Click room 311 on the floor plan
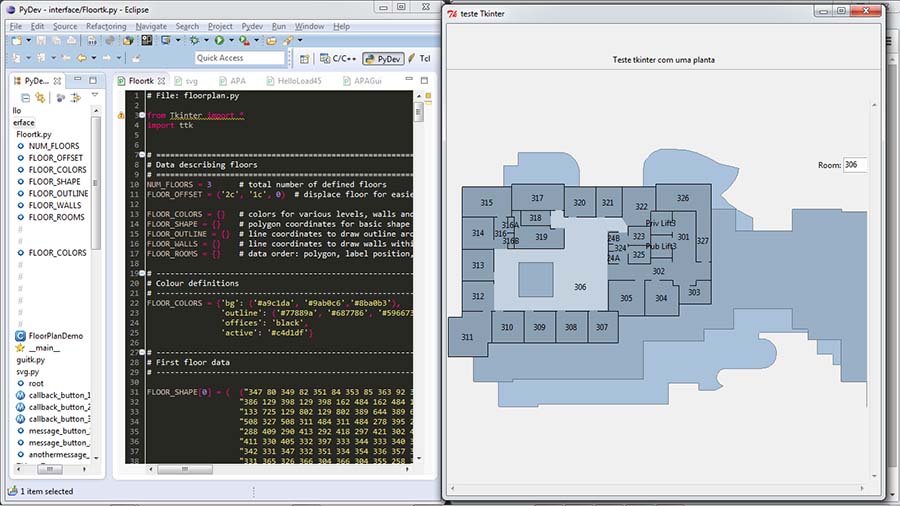The image size is (900, 506). (467, 337)
